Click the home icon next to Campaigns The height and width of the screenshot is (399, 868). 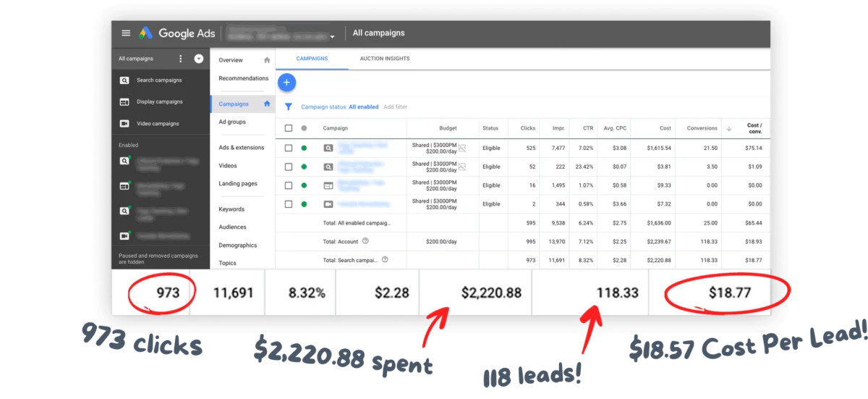pos(267,104)
